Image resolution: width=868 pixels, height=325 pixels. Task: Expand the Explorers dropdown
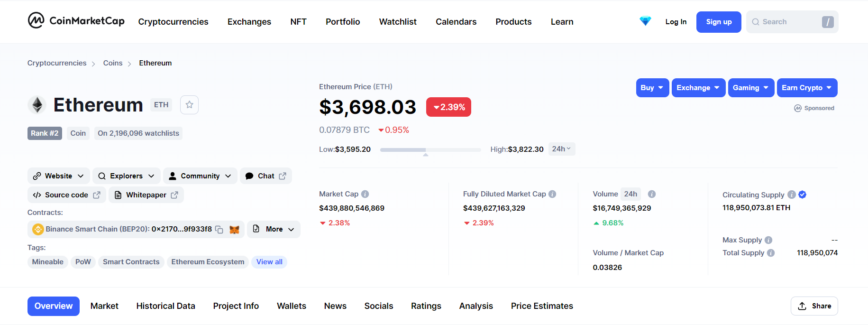click(x=126, y=176)
